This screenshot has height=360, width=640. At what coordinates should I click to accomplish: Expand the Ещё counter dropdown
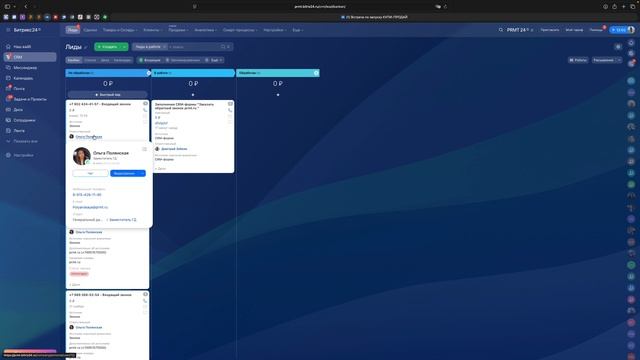[214, 60]
